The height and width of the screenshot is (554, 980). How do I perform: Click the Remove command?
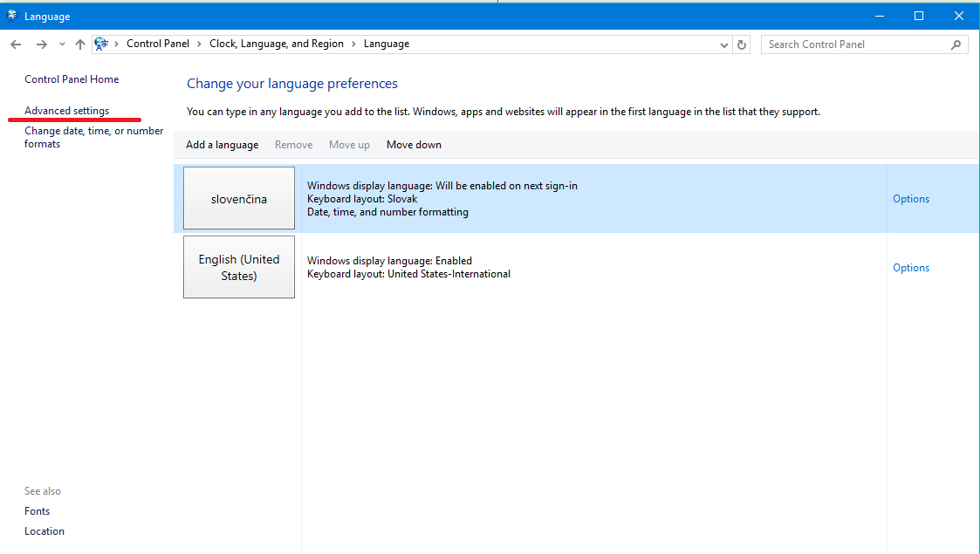point(294,145)
